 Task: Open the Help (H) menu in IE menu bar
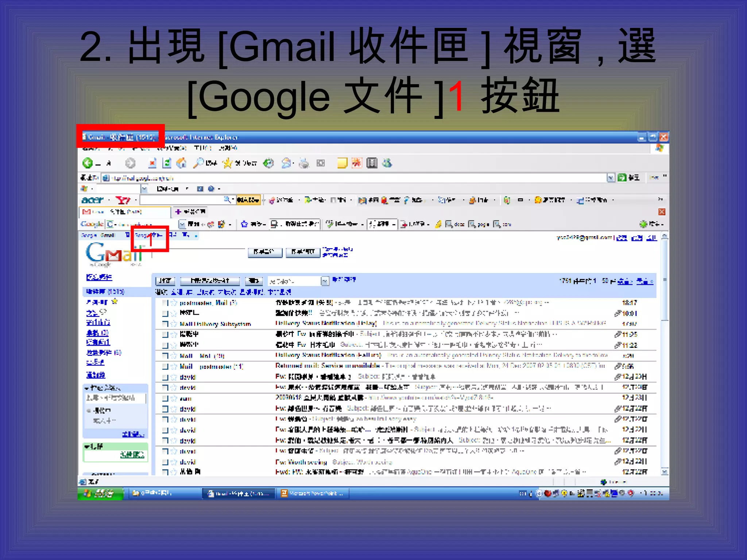(x=228, y=148)
